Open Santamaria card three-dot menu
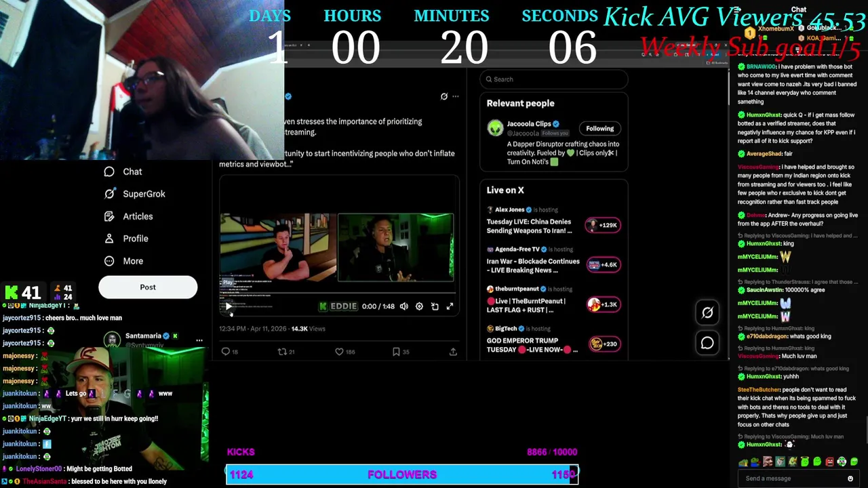This screenshot has width=868, height=488. 199,340
